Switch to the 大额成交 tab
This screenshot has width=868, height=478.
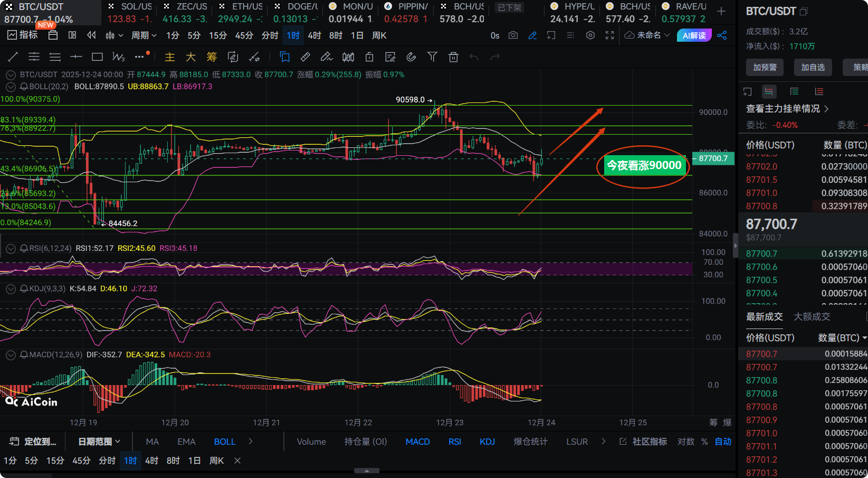pyautogui.click(x=812, y=316)
